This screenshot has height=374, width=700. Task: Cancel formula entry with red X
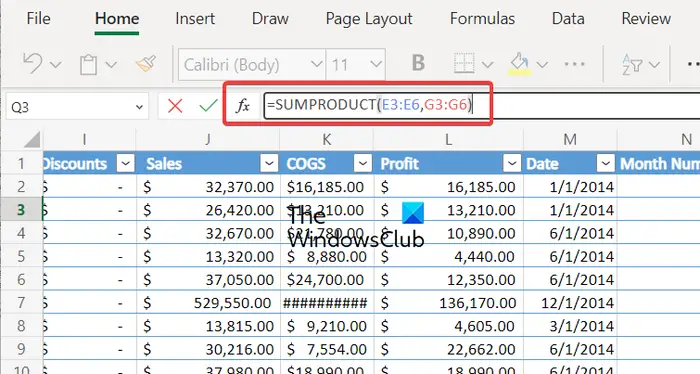pyautogui.click(x=175, y=106)
